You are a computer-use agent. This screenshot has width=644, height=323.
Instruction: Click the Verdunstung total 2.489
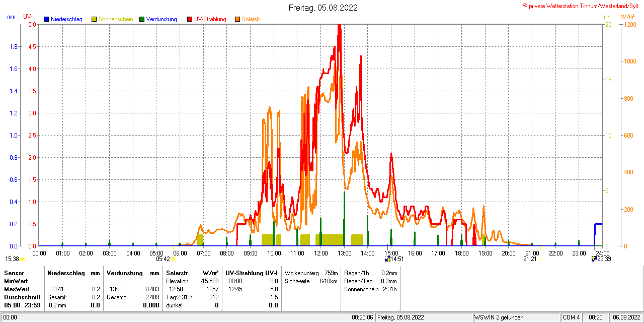(x=152, y=297)
